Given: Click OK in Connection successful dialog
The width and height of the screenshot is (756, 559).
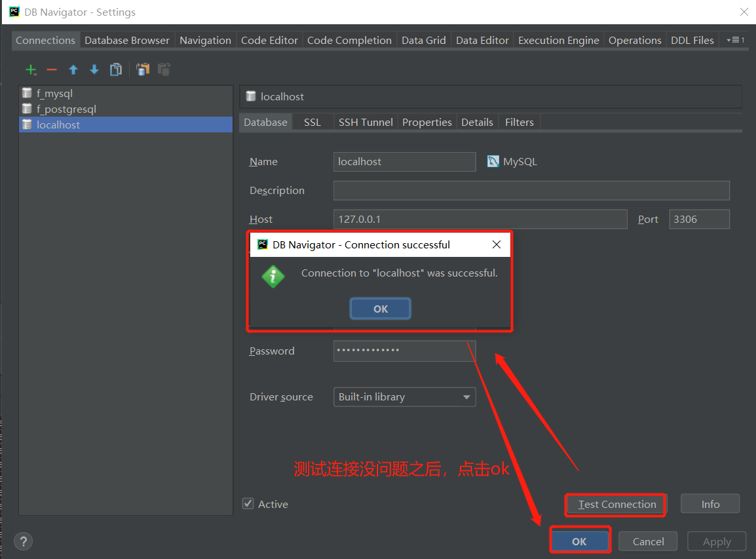Looking at the screenshot, I should 381,309.
